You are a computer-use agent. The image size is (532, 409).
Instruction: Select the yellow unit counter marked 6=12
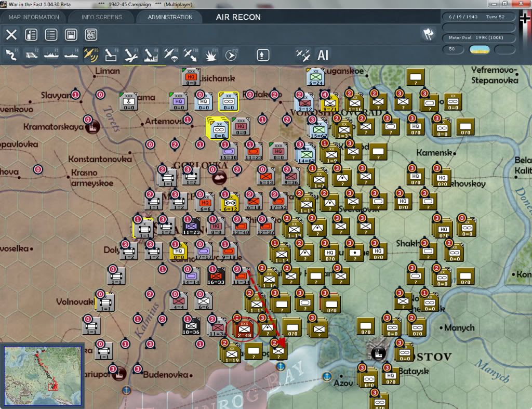[x=230, y=203]
